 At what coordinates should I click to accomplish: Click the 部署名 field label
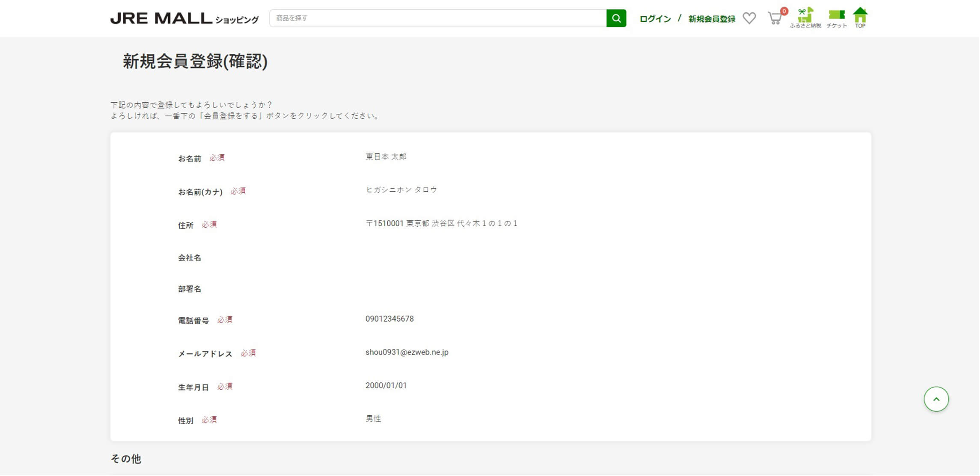tap(190, 289)
